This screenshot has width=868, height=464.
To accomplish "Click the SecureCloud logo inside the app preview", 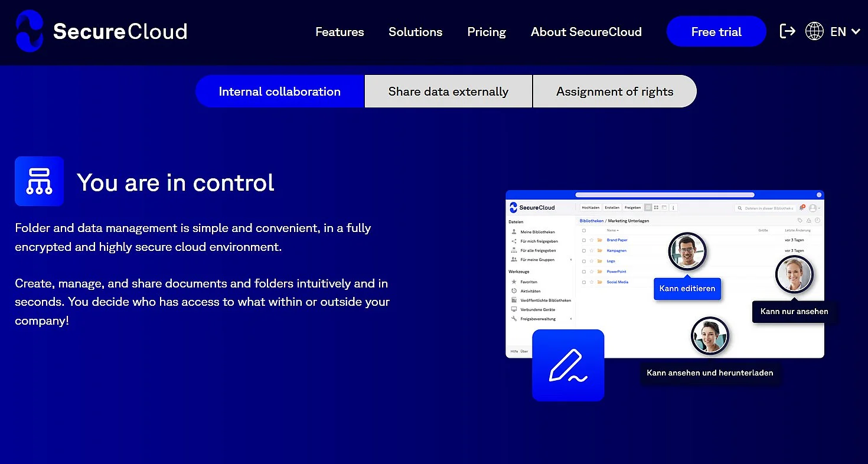I will [532, 208].
